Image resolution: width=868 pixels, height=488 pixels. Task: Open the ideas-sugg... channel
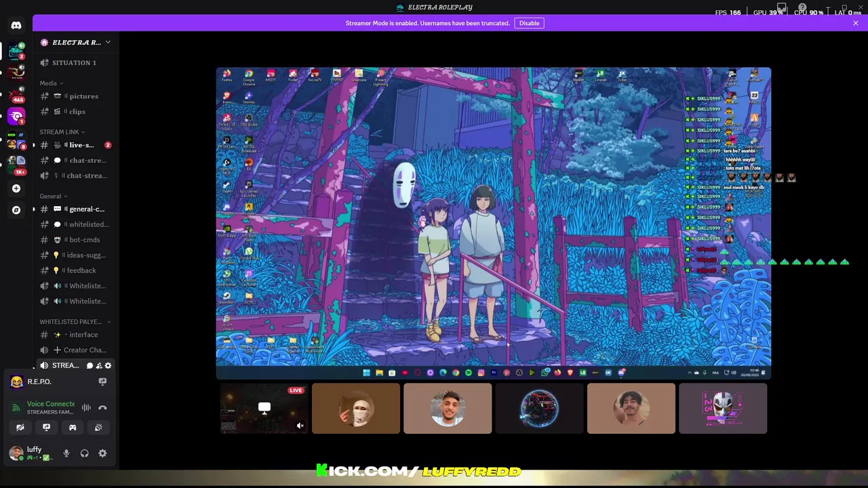[76, 256]
